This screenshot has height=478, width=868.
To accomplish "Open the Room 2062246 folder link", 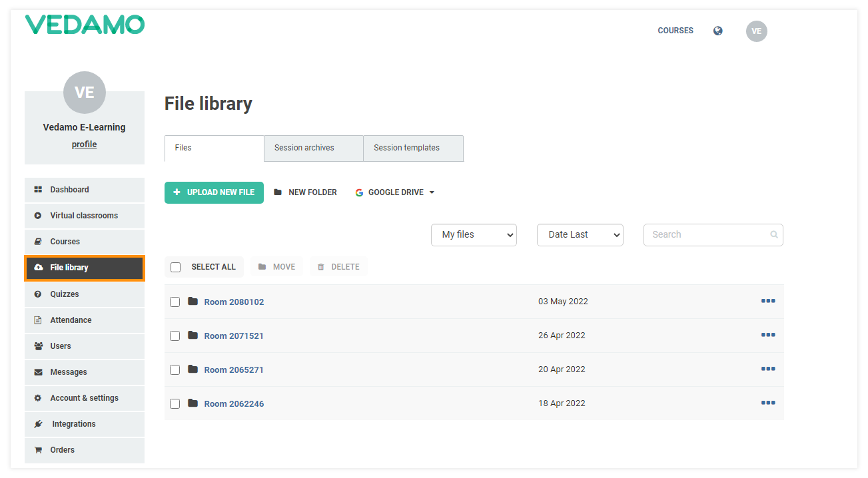I will 234,403.
